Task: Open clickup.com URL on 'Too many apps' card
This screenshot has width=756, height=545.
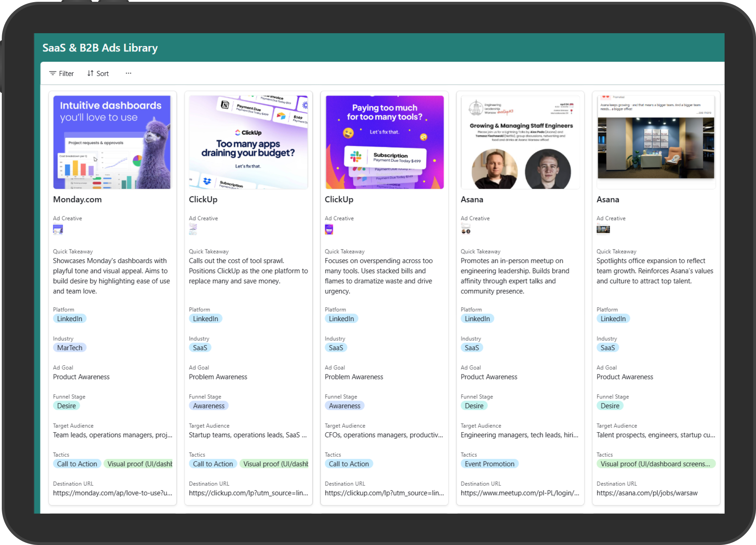Action: click(x=248, y=493)
